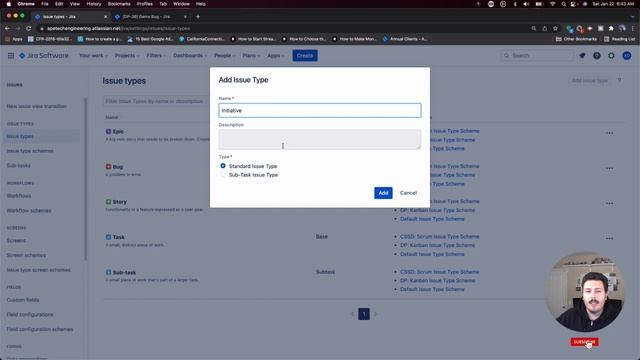Select Issue type schemes in sidebar

point(30,151)
